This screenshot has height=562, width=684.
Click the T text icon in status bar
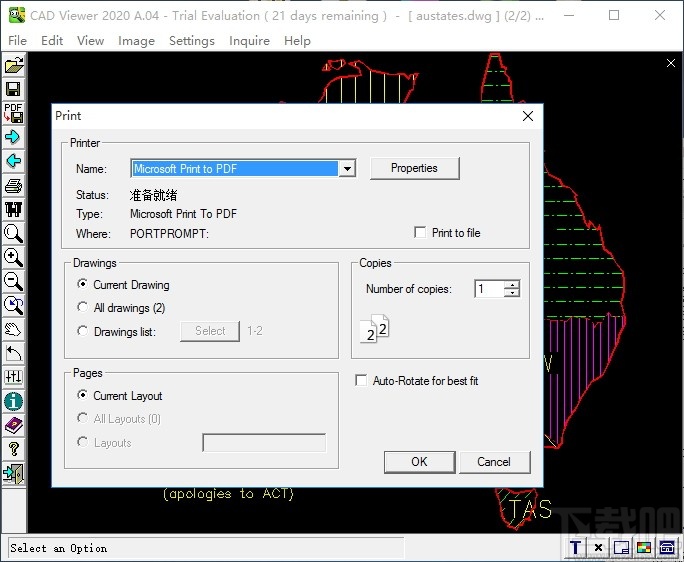point(576,547)
